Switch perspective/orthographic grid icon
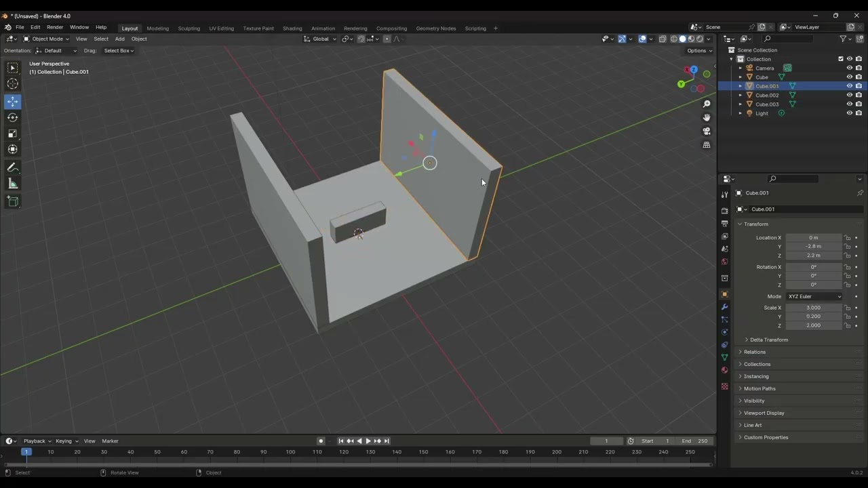This screenshot has height=488, width=868. coord(707,145)
